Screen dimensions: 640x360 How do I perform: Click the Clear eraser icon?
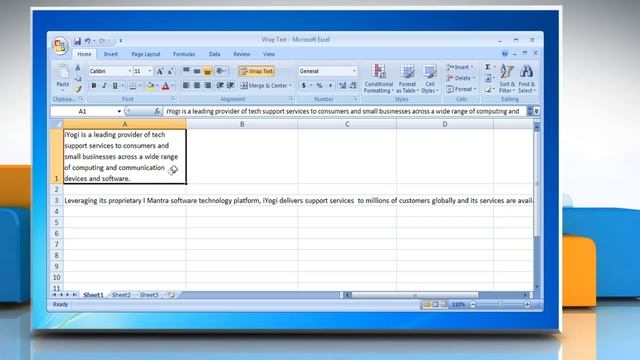pyautogui.click(x=488, y=89)
